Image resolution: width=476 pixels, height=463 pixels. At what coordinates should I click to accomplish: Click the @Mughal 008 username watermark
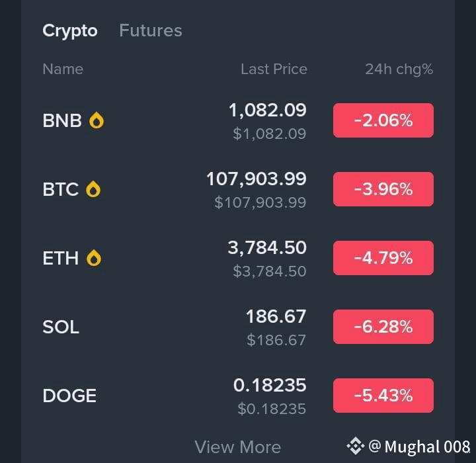(x=420, y=446)
